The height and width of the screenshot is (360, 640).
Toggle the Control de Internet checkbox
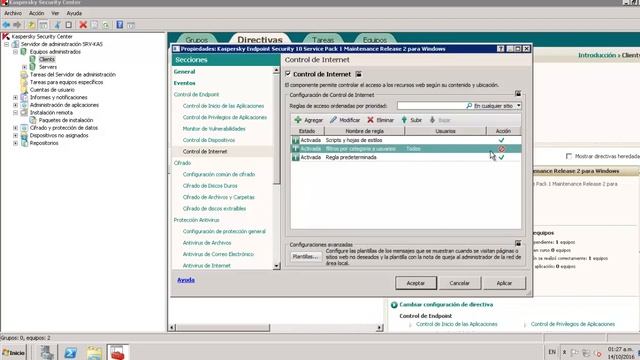pyautogui.click(x=288, y=74)
